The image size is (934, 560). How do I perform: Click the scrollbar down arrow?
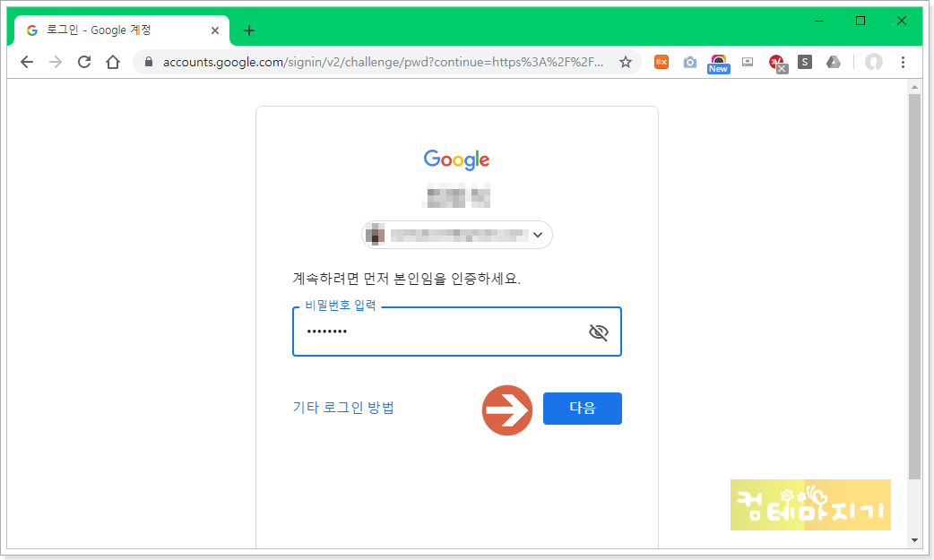click(x=915, y=540)
